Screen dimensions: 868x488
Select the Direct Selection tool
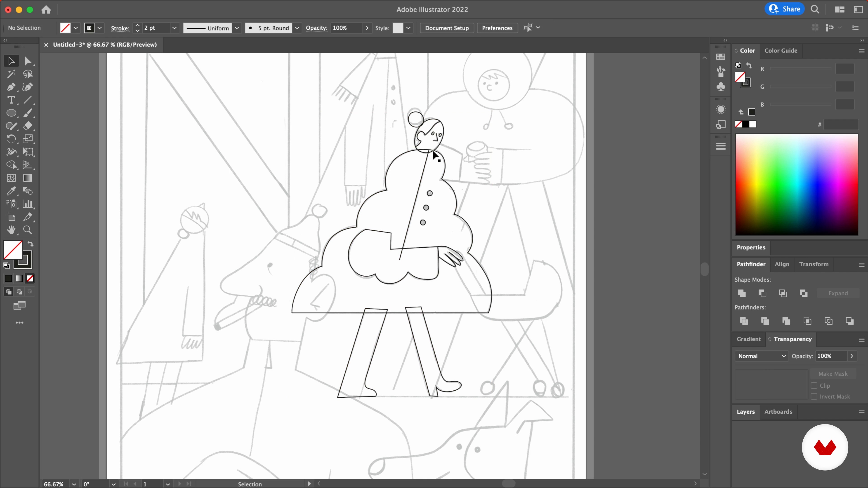[x=28, y=61]
